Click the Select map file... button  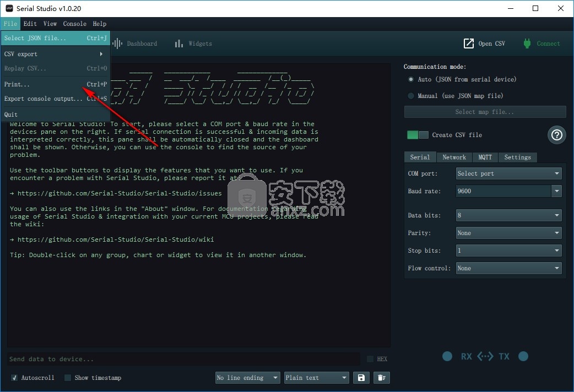tap(485, 112)
